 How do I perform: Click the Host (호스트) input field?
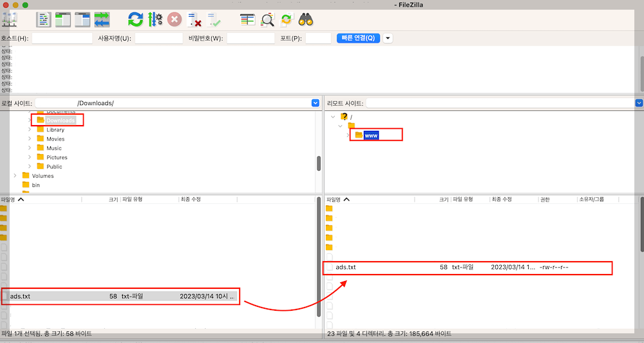tap(62, 38)
